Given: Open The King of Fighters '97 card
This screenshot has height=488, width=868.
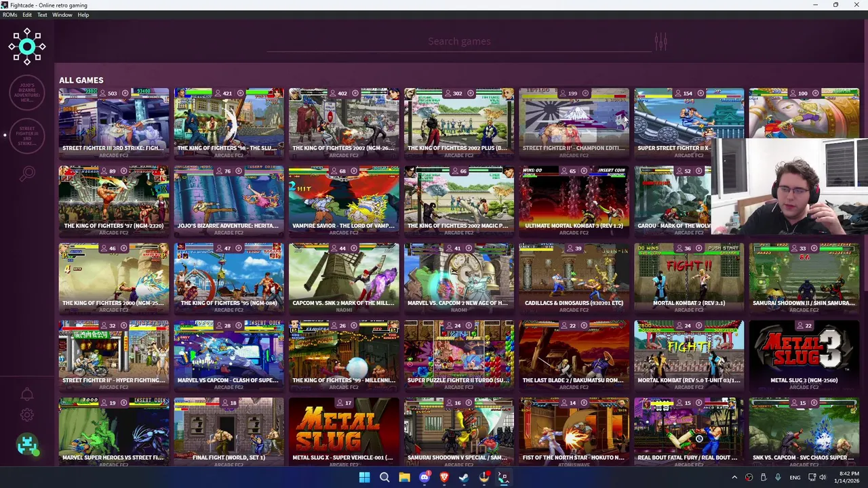Looking at the screenshot, I should 113,201.
